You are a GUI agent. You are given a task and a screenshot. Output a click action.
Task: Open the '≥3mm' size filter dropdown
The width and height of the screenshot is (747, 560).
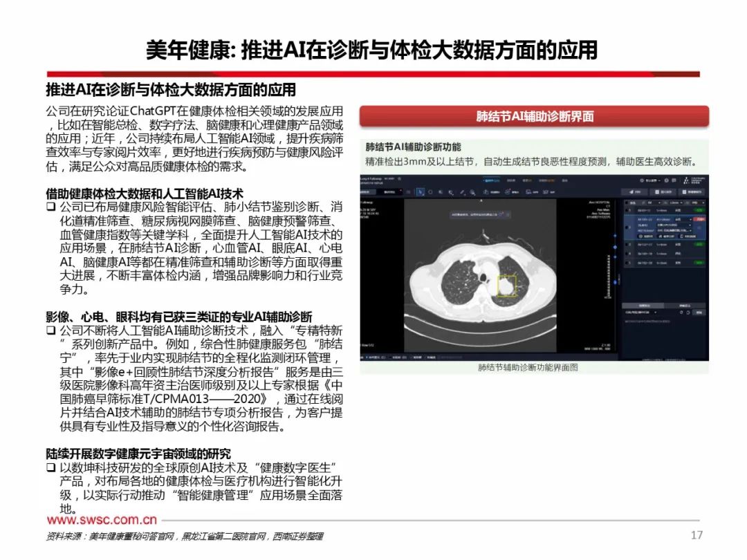(676, 203)
